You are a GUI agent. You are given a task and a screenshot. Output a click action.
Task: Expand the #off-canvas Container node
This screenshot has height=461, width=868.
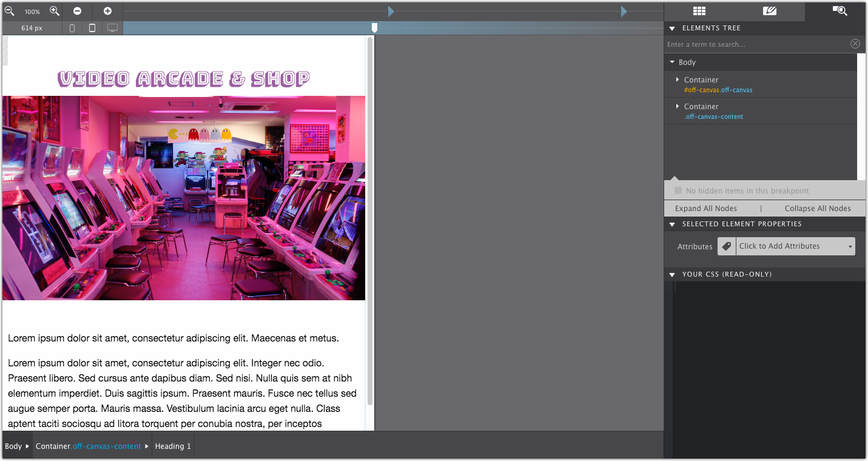[678, 79]
